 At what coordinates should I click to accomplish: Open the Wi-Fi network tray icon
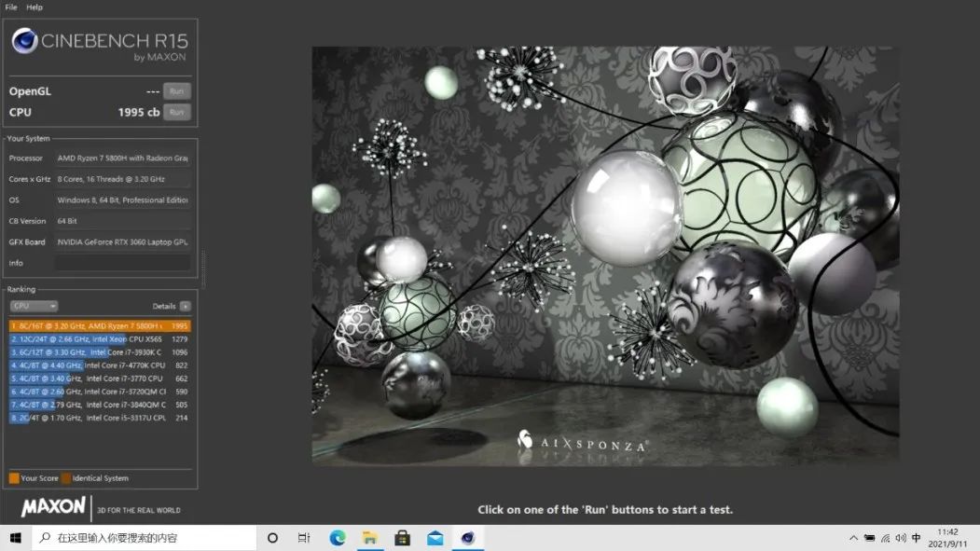885,538
